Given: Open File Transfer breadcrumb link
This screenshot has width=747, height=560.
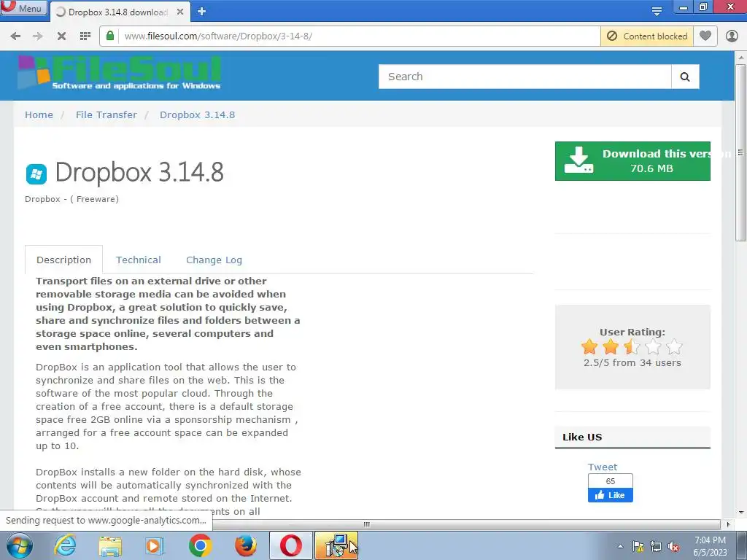Looking at the screenshot, I should 107,114.
